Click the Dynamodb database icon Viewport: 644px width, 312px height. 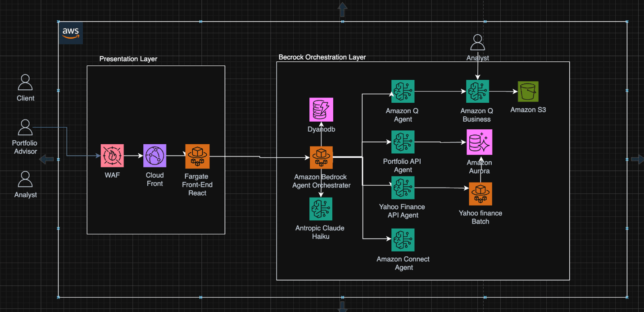pyautogui.click(x=321, y=110)
